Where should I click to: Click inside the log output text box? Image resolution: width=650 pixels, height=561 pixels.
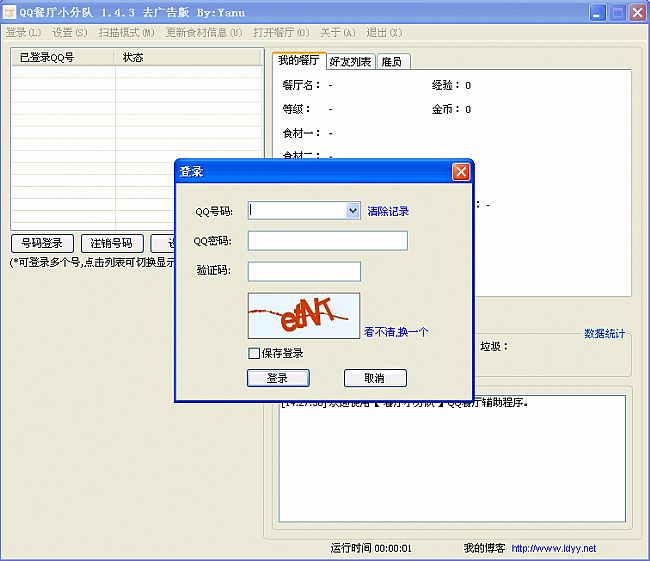click(x=452, y=458)
